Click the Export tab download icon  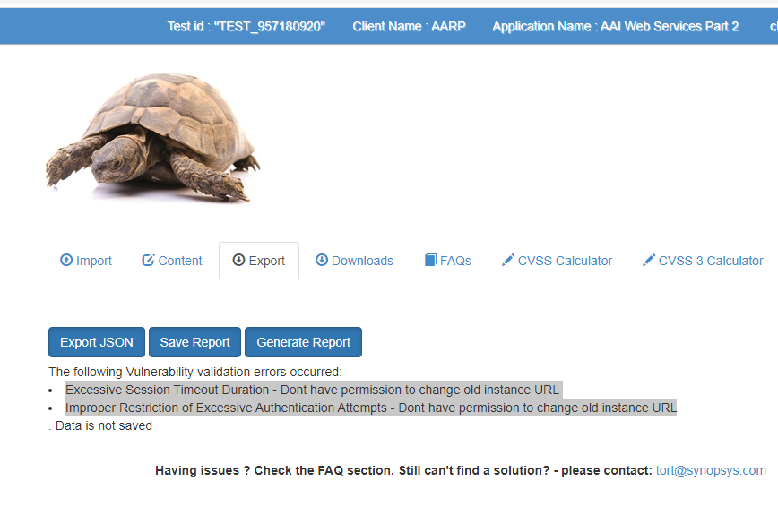pos(238,260)
